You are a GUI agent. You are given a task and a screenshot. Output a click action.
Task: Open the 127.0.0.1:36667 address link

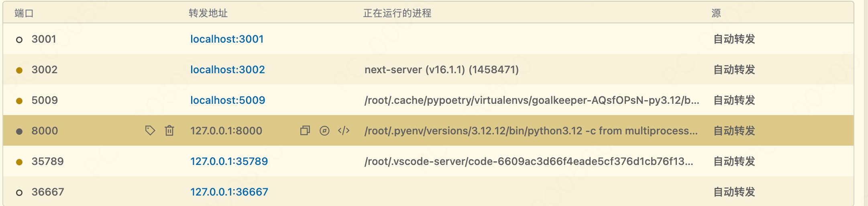tap(229, 192)
